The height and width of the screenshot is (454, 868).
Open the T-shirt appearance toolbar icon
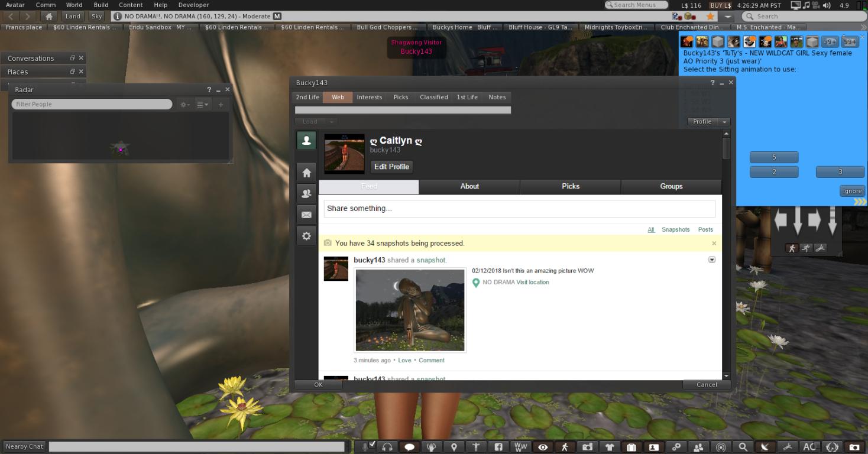coord(610,447)
